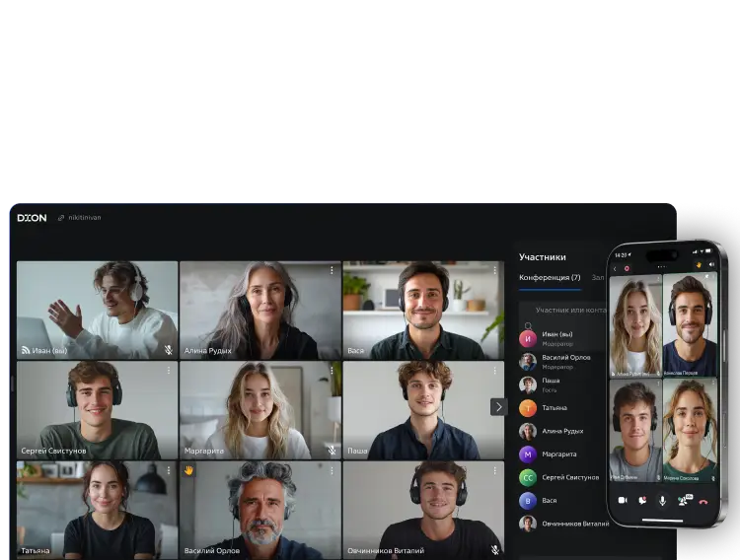
Task: Tap speaker volume icon on phone
Action: click(x=711, y=264)
